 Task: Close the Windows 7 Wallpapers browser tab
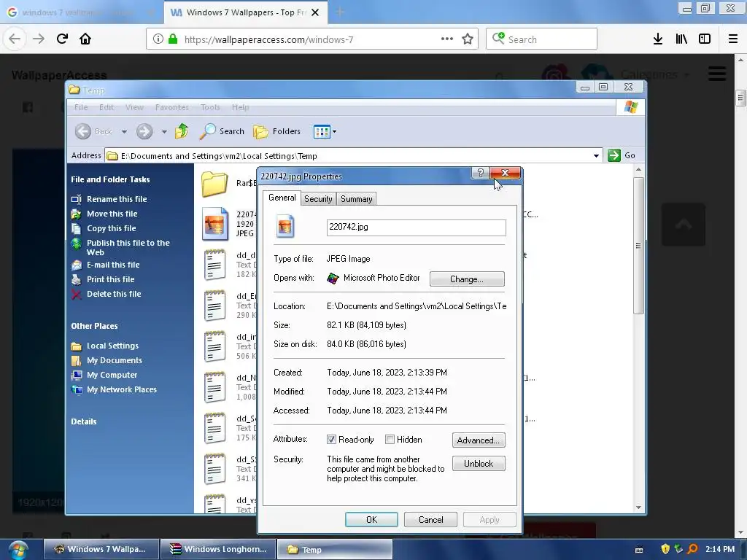point(315,12)
